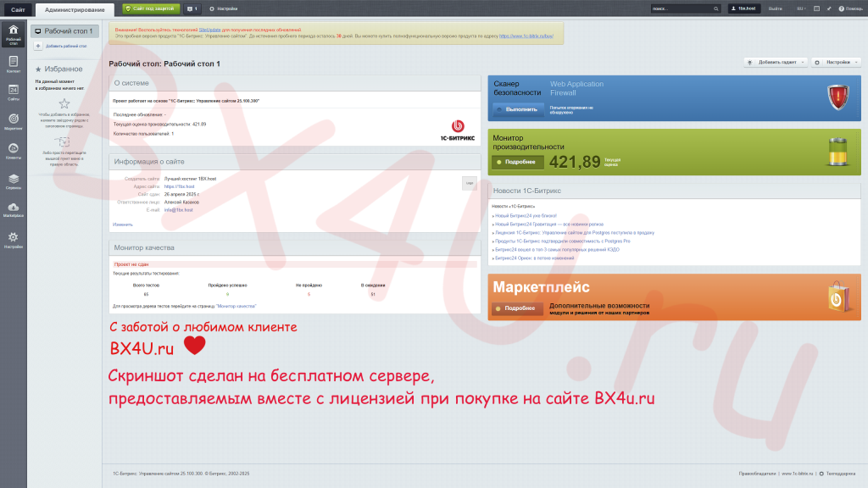868x488 pixels.
Task: Open news 'Новый Битрикс24 Гравитация'
Action: (x=549, y=224)
